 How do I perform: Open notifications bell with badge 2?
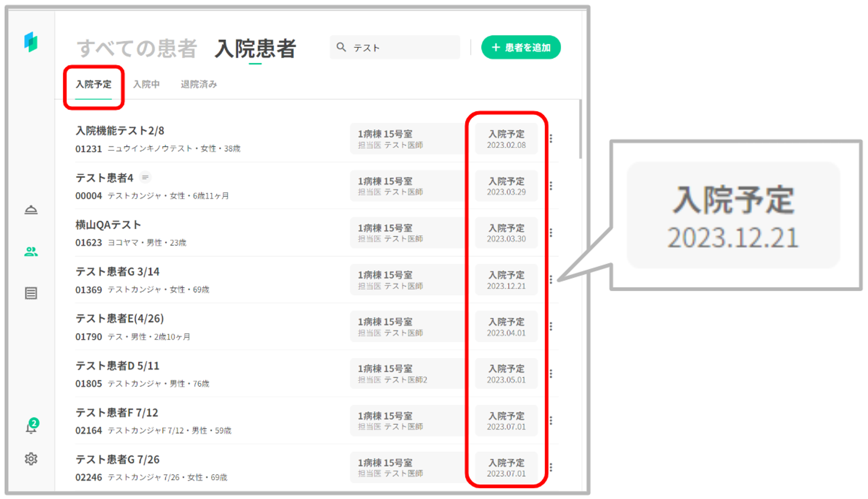(x=31, y=427)
